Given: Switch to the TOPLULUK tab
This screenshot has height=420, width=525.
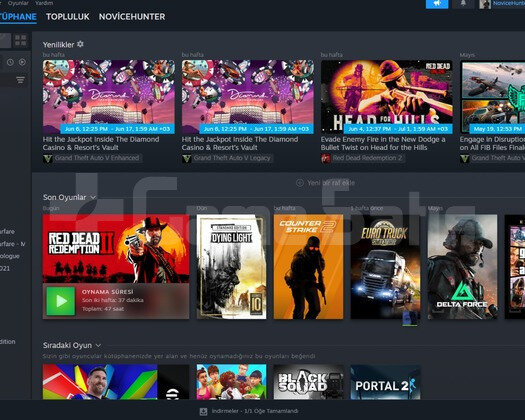Looking at the screenshot, I should (x=68, y=17).
